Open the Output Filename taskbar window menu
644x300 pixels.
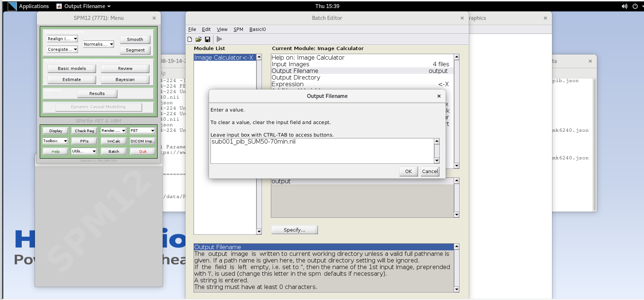pyautogui.click(x=84, y=6)
